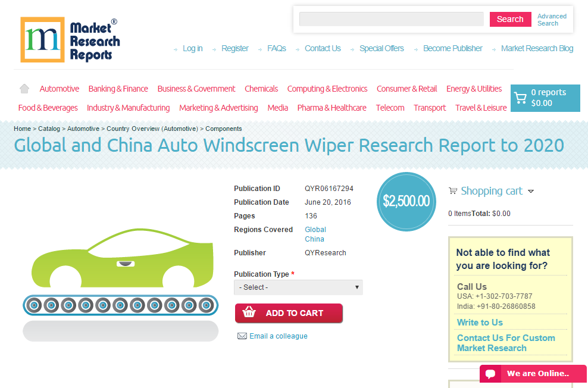Expand the Shopping cart dropdown arrow
The width and height of the screenshot is (588, 388).
click(x=531, y=191)
